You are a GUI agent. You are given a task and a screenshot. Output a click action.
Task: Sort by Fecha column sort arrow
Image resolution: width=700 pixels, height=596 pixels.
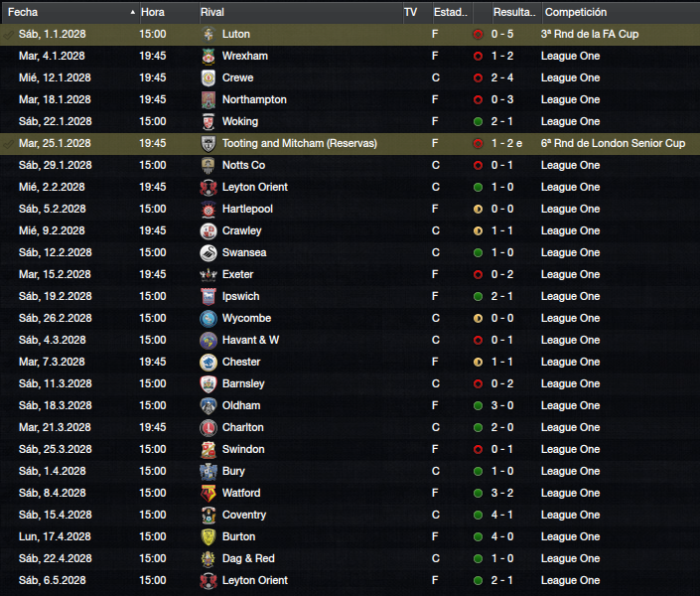pos(133,13)
